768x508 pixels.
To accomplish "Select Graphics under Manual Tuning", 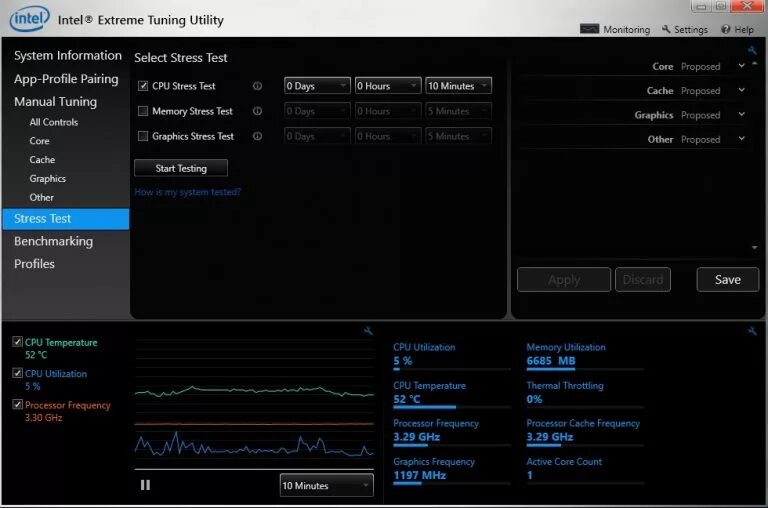I will point(48,179).
